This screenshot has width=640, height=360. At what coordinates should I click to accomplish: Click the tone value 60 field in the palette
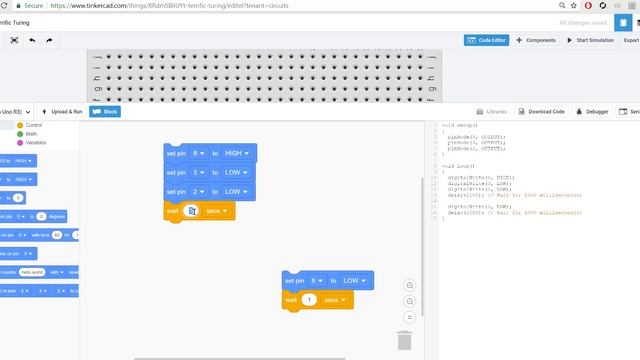[x=57, y=235]
